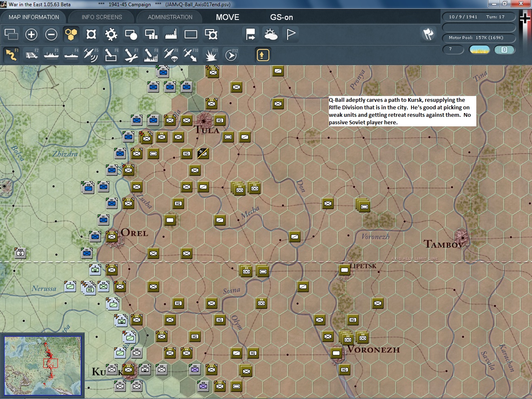Select the Tambov city hex

[x=462, y=238]
